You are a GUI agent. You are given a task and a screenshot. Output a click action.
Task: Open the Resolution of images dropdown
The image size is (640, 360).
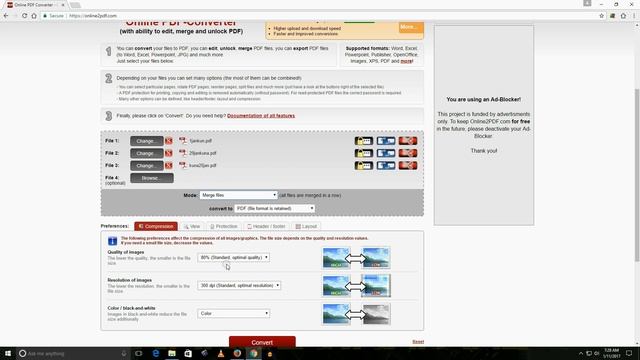pyautogui.click(x=239, y=285)
